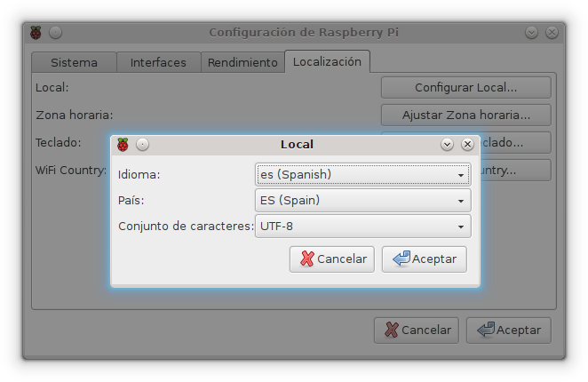Click the round pin button in the Configuración window title bar
The width and height of the screenshot is (588, 382).
[55, 33]
